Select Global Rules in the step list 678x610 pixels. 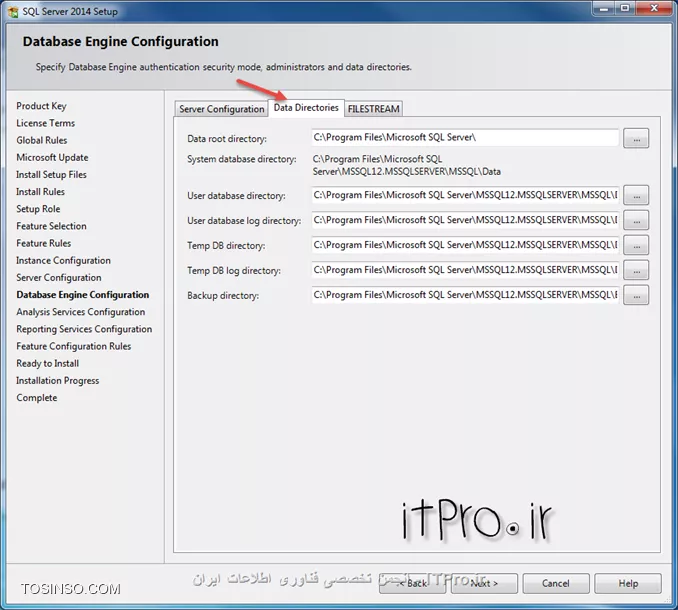(42, 141)
